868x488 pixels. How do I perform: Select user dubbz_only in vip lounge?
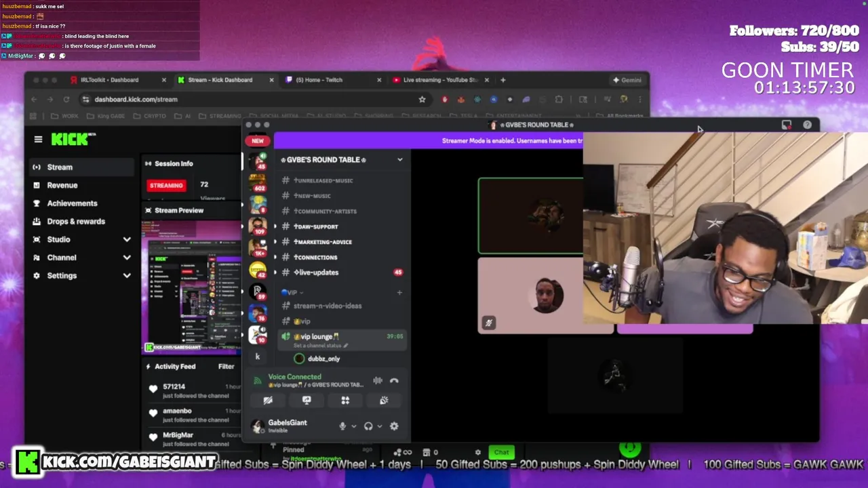(x=323, y=359)
